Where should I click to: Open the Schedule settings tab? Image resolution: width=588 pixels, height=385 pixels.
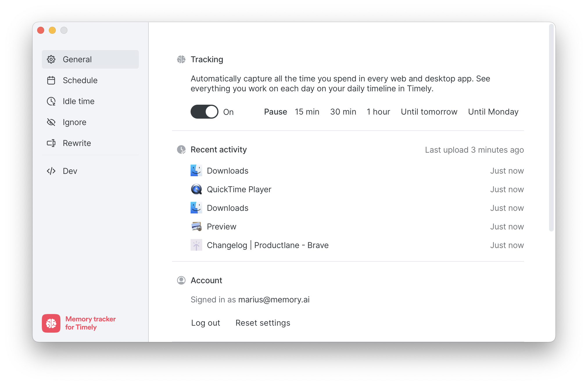pyautogui.click(x=80, y=80)
